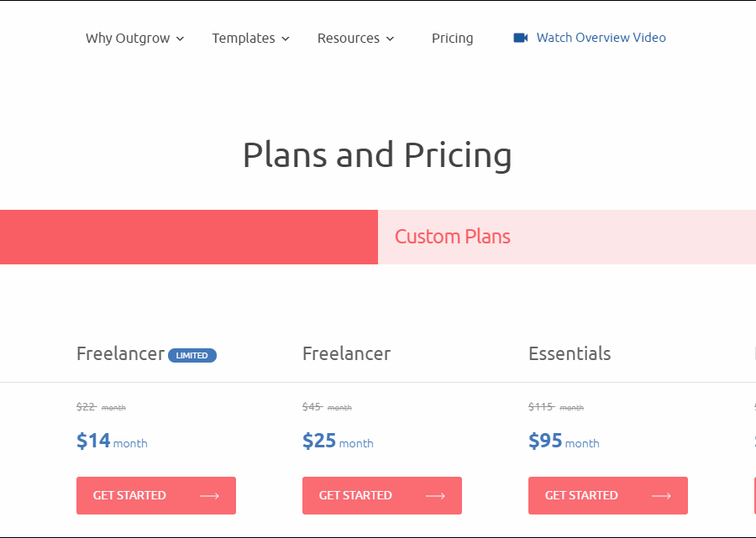Click the $95 month price text
The image size is (756, 538).
pyautogui.click(x=564, y=441)
